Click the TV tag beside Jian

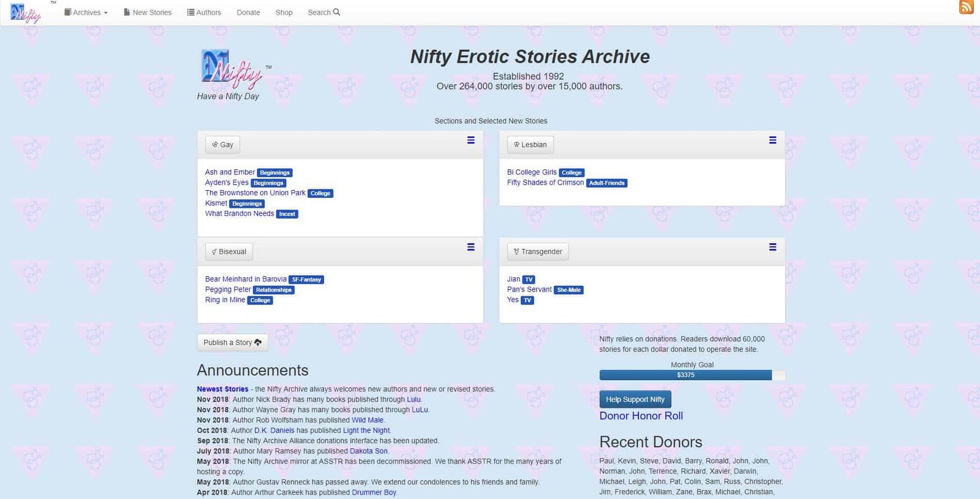[x=529, y=280]
